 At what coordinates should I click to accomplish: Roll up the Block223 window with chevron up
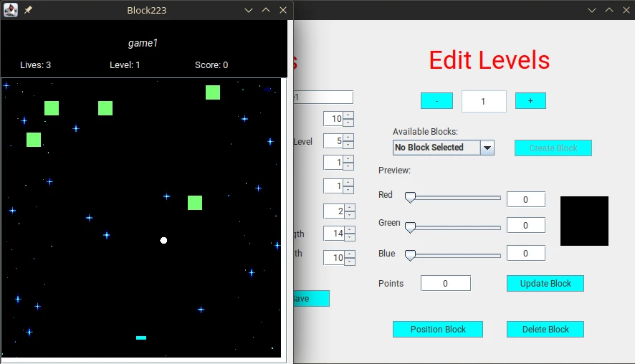[x=266, y=10]
